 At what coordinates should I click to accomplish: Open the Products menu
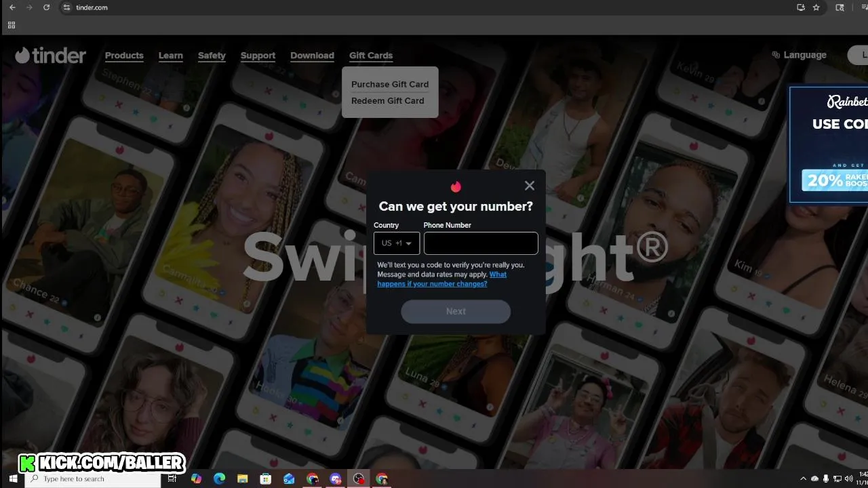(x=124, y=56)
